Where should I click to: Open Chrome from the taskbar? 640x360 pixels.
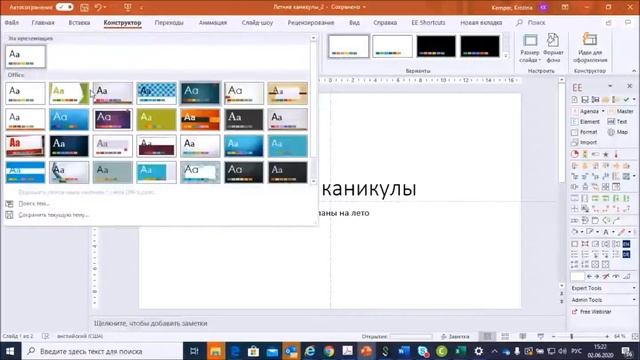click(x=329, y=351)
